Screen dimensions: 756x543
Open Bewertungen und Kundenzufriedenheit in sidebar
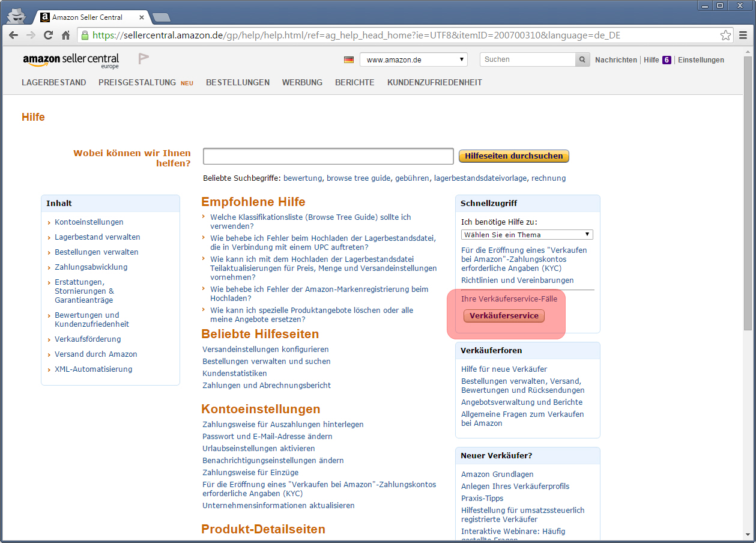92,320
